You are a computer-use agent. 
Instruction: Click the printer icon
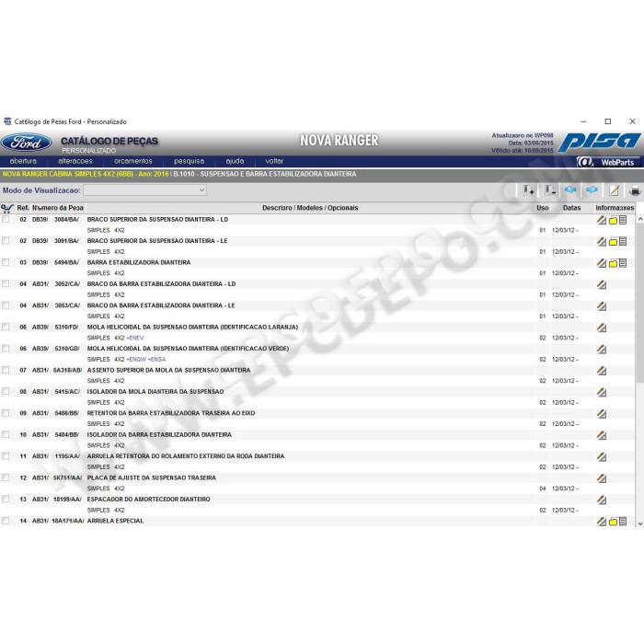tap(635, 190)
